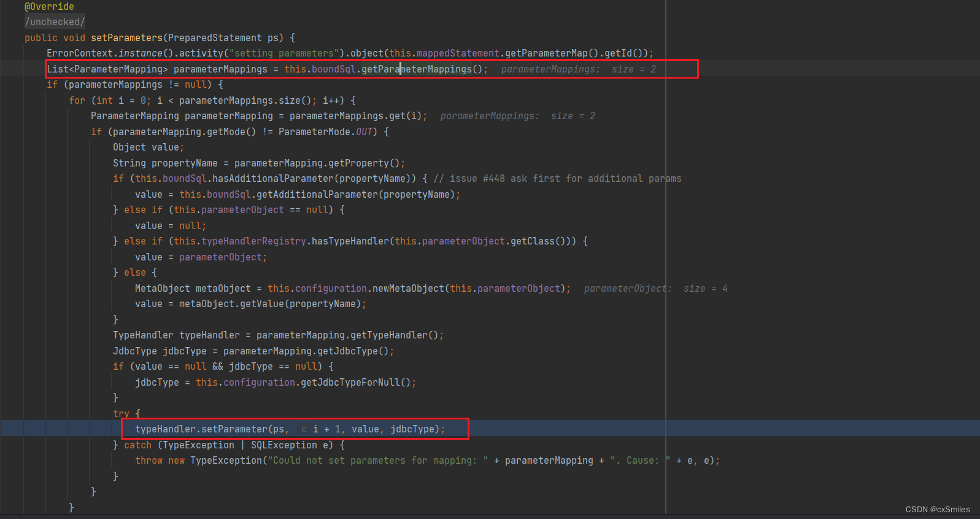The height and width of the screenshot is (519, 980).
Task: Click getJdbcTypeForNull() call
Action: [x=356, y=382]
